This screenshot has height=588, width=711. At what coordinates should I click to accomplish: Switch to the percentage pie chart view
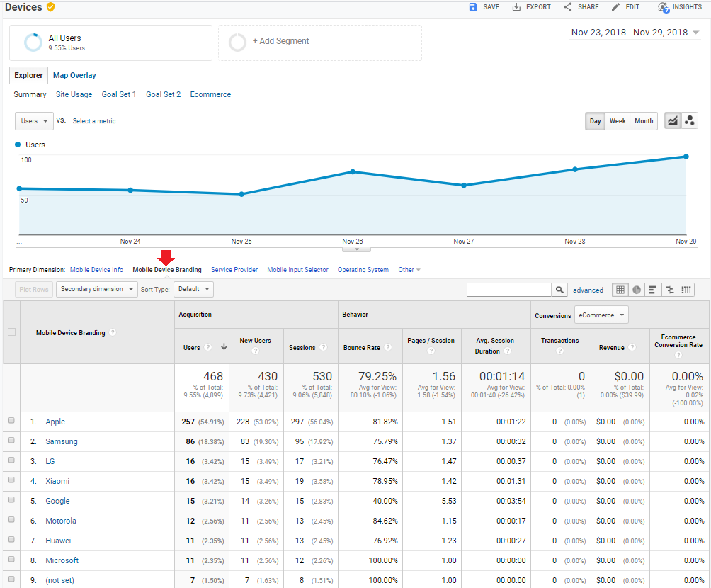[637, 290]
